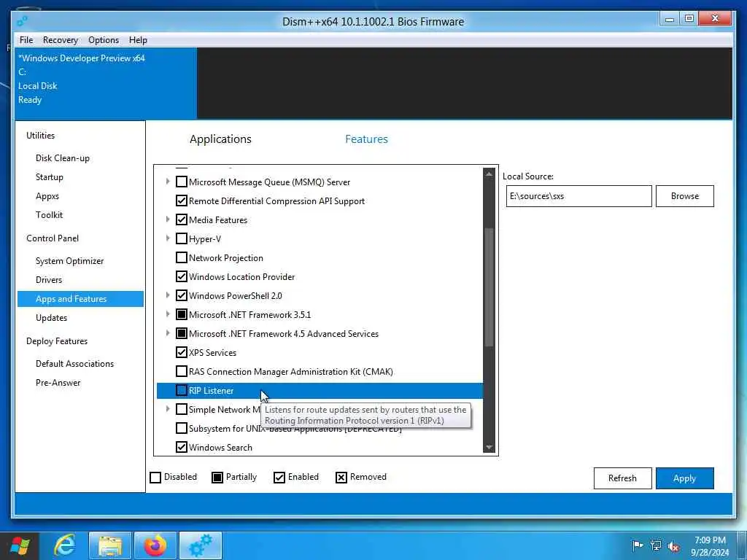Screen dimensions: 747x560
Task: Click the clock showing 7:09 PM
Action: pos(710,540)
